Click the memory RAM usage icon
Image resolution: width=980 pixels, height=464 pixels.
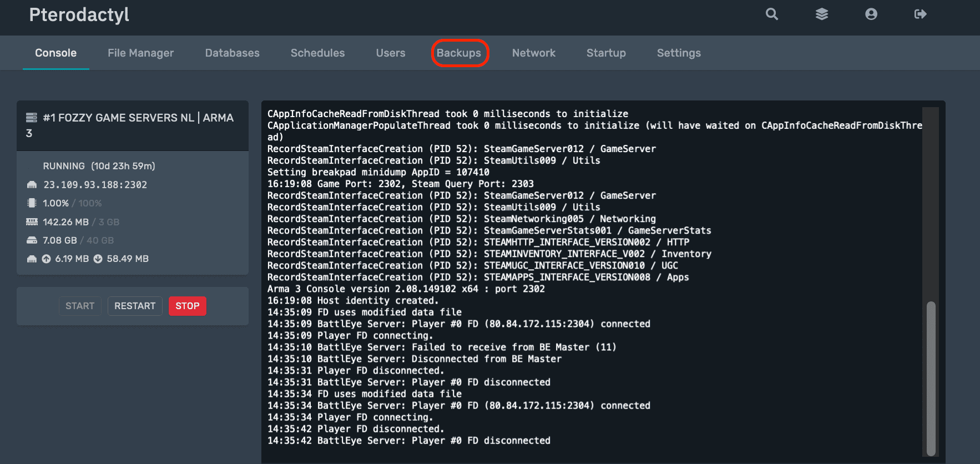pos(32,222)
